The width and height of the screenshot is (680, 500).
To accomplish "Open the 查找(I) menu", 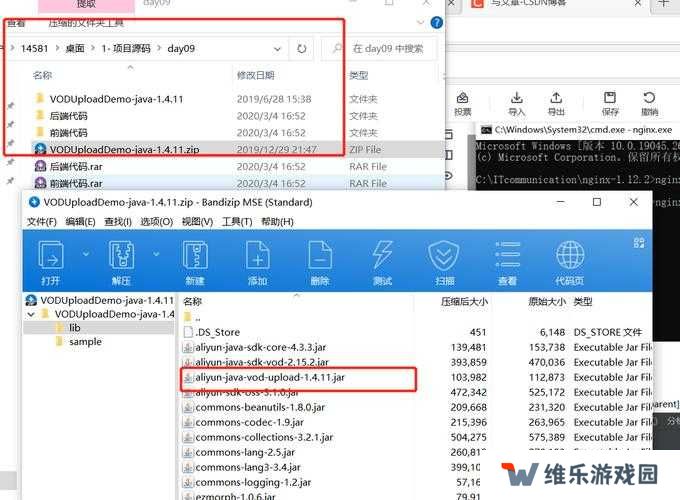I will point(118,222).
